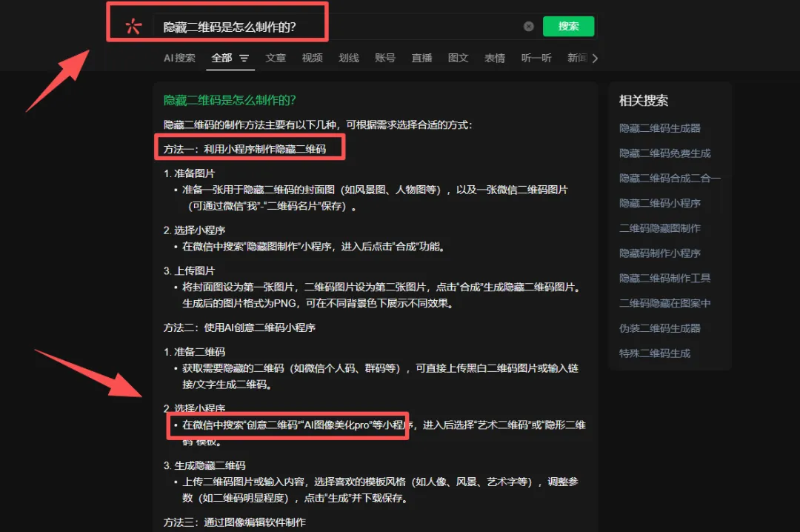The width and height of the screenshot is (800, 532).
Task: Open the 直播 tab
Action: pyautogui.click(x=422, y=59)
